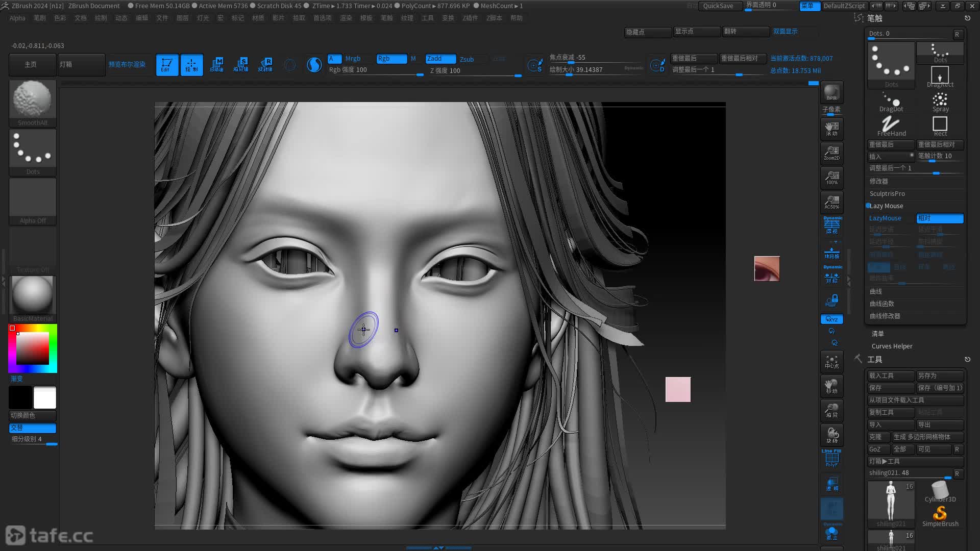Click the Zoom2D icon
980x551 pixels.
tap(831, 153)
